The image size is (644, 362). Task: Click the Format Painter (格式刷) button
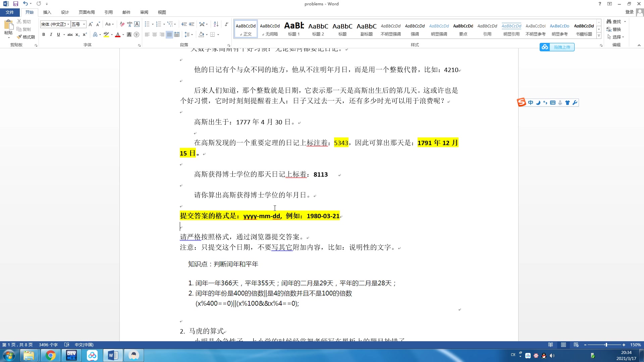point(26,37)
